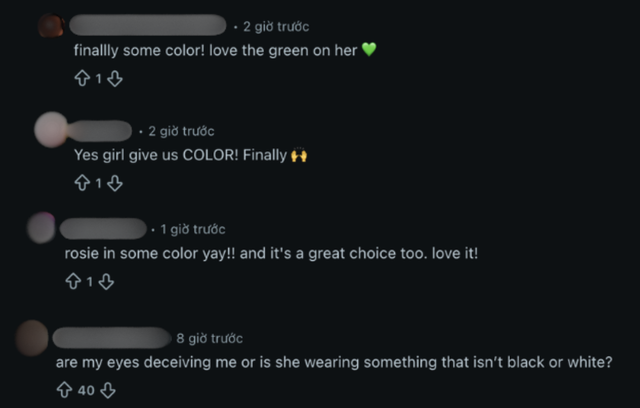Click the "1 giờ trước" timestamp
The width and height of the screenshot is (640, 408).
click(193, 229)
